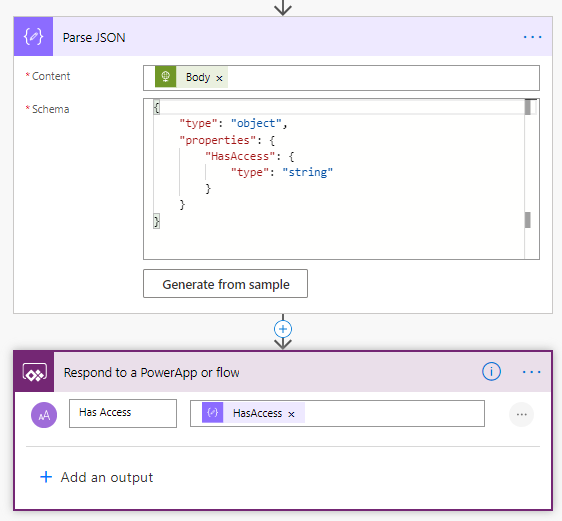Click Generate from sample button
The image size is (562, 521).
[x=225, y=284]
